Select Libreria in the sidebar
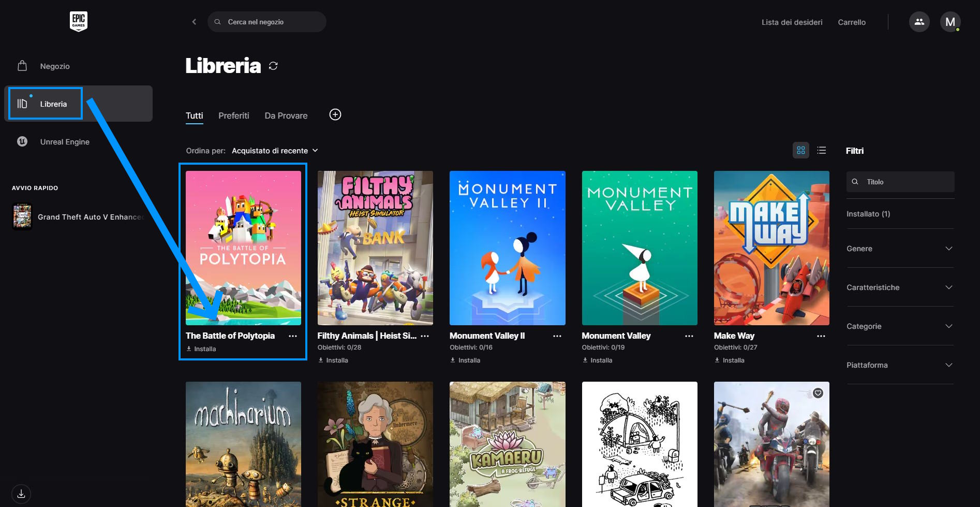 [x=78, y=104]
